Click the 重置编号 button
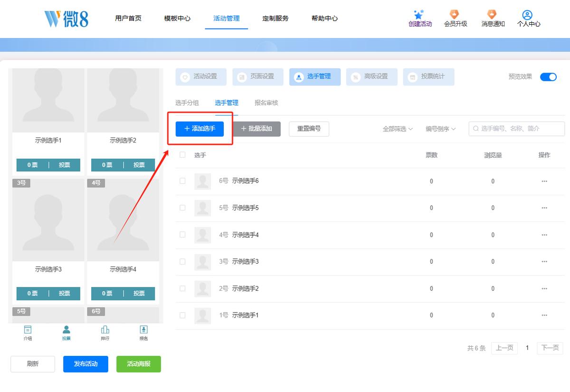This screenshot has height=392, width=570. click(309, 129)
